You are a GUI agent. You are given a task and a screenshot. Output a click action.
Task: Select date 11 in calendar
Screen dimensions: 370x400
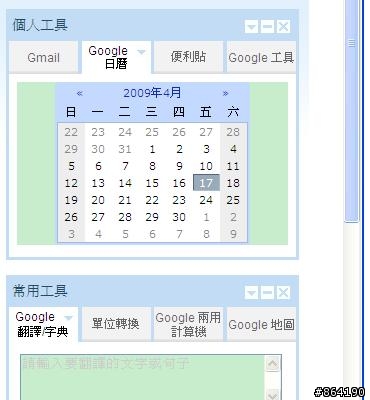click(233, 166)
